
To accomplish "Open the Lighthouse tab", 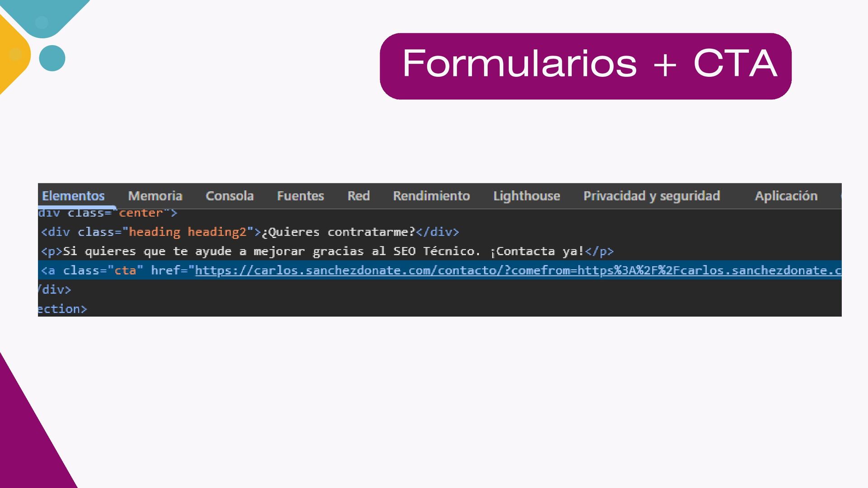I will click(527, 196).
